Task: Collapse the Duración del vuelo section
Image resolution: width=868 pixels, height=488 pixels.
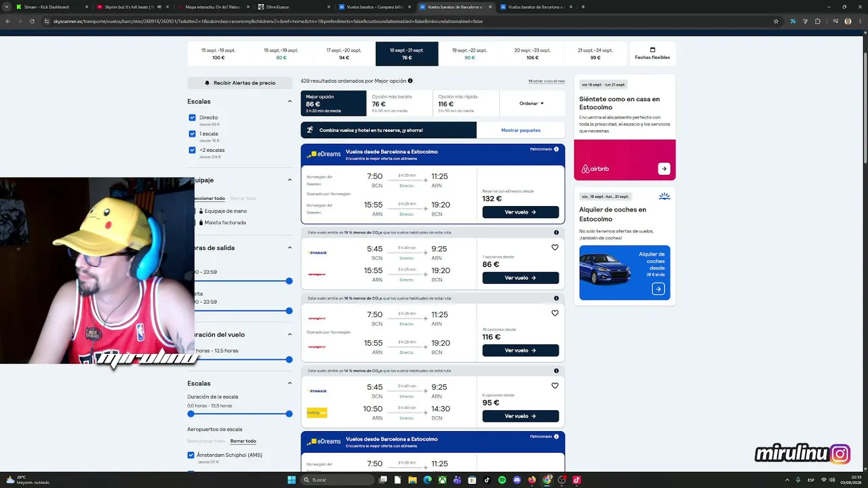Action: (290, 335)
